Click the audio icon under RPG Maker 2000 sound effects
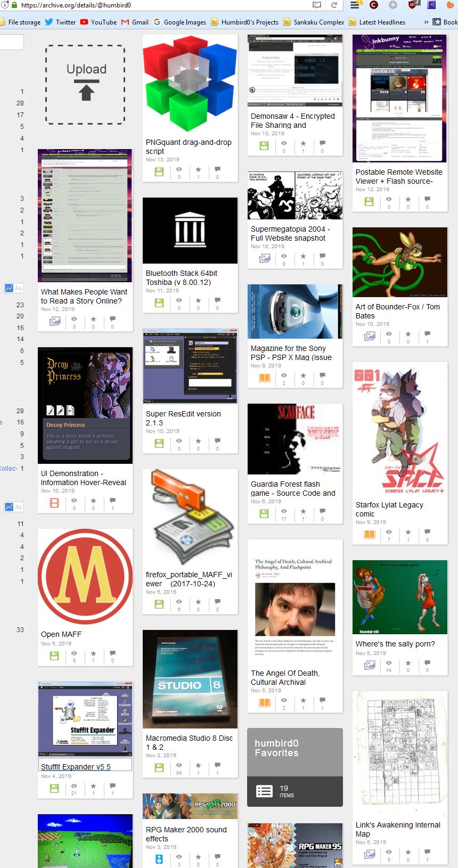The image size is (458, 868). point(159,859)
